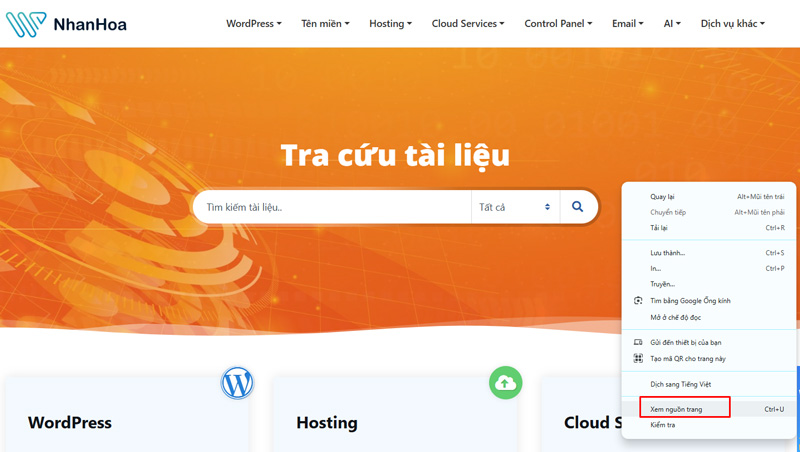Select Quay lại in context menu
The width and height of the screenshot is (800, 452).
point(709,197)
